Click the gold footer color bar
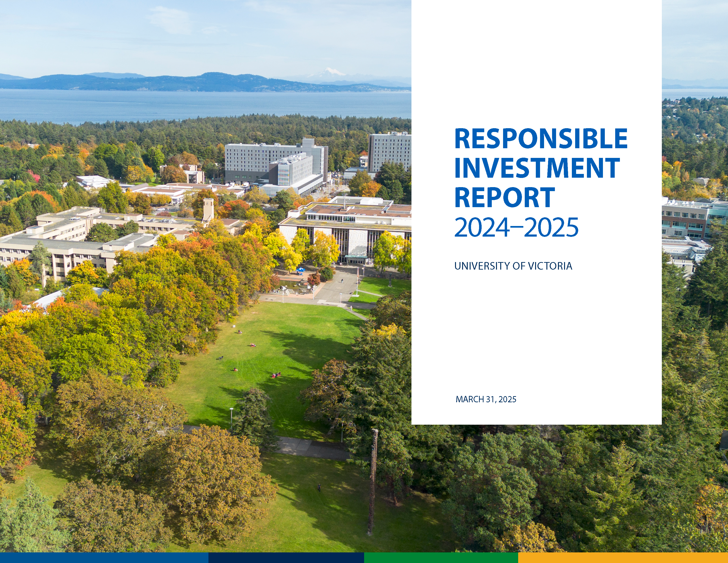The height and width of the screenshot is (563, 728). pos(623,558)
